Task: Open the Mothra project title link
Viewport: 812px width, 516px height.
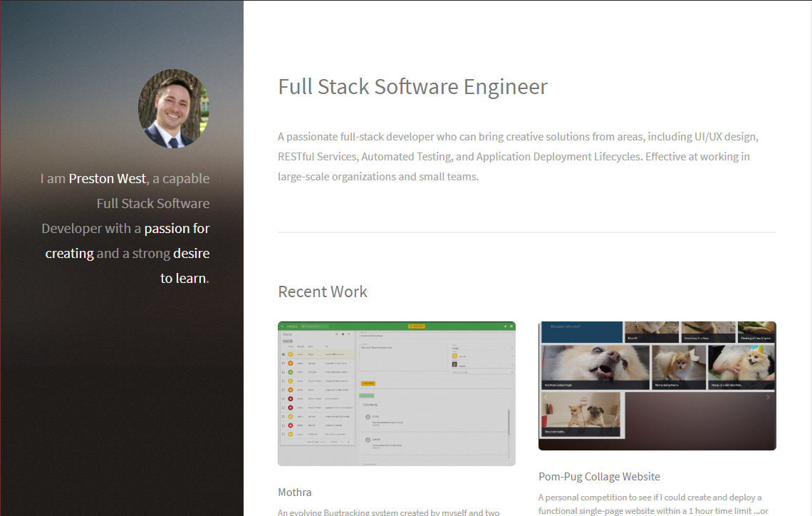Action: coord(294,492)
